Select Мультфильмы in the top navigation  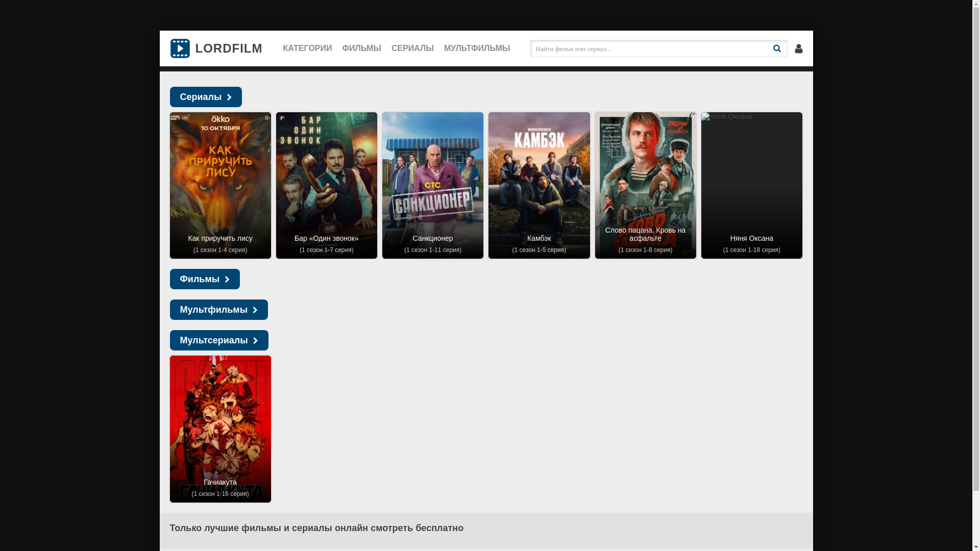(x=477, y=48)
